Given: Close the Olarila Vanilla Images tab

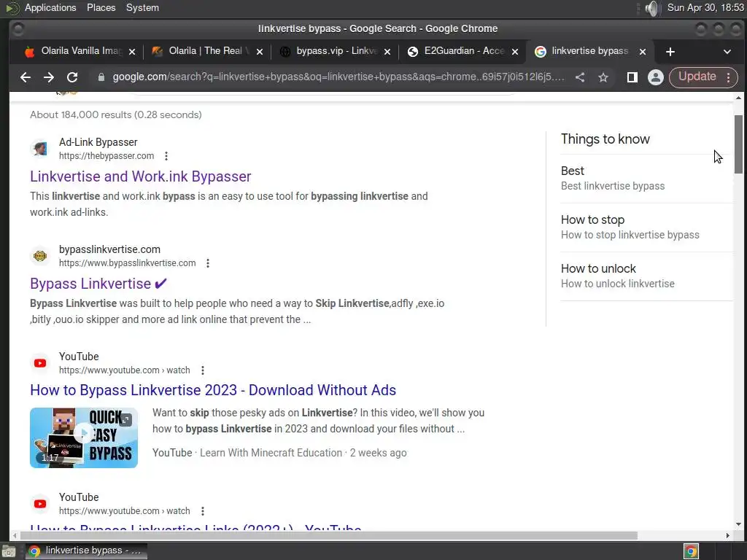Looking at the screenshot, I should coord(132,52).
